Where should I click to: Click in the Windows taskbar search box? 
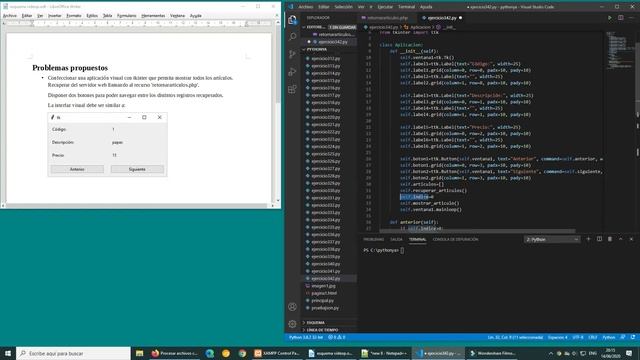click(73, 353)
